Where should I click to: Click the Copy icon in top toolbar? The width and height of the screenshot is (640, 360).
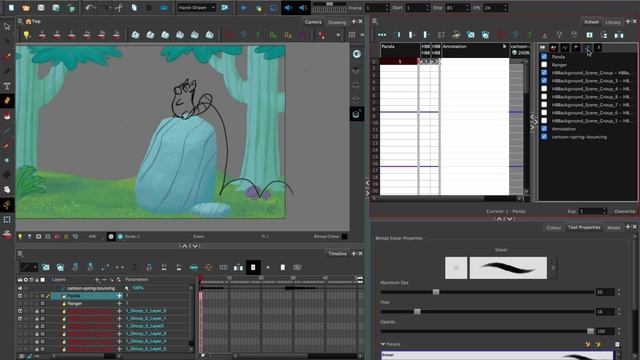[x=134, y=7]
